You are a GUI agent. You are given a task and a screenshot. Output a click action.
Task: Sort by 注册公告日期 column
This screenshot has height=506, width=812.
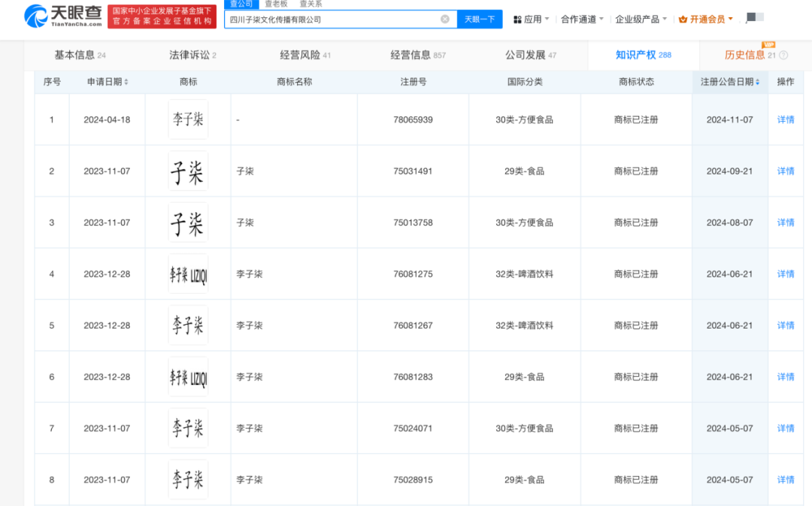[730, 82]
